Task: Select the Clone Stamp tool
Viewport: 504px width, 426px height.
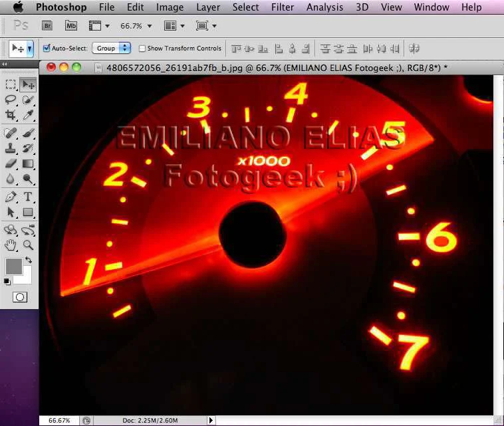Action: tap(11, 148)
